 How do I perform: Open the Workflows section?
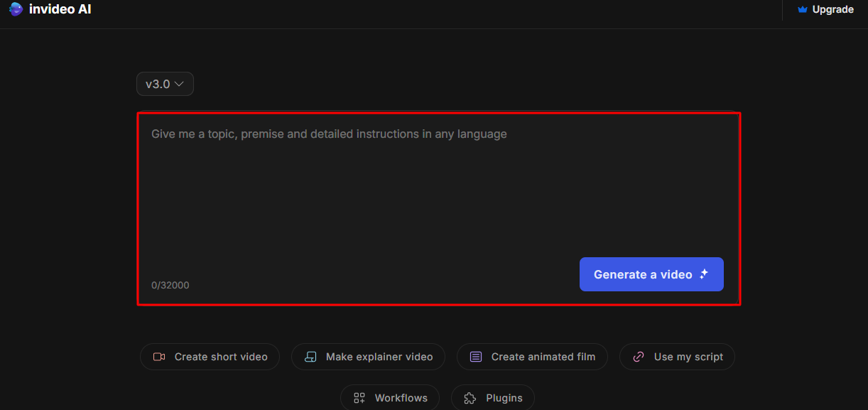[390, 398]
